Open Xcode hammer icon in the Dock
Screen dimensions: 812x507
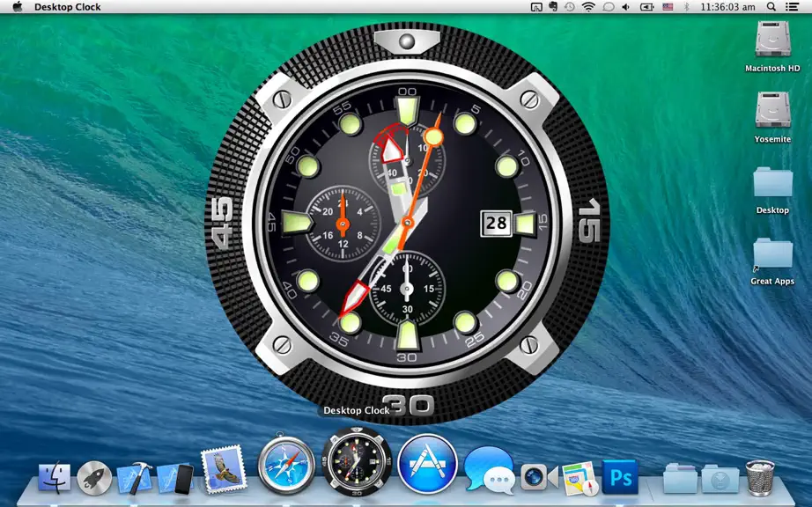click(135, 477)
